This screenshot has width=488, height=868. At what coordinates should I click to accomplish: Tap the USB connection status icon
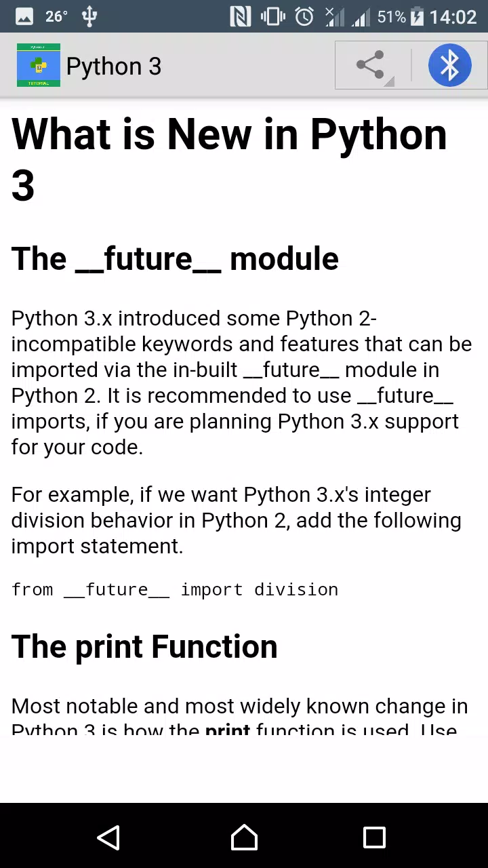coord(89,16)
